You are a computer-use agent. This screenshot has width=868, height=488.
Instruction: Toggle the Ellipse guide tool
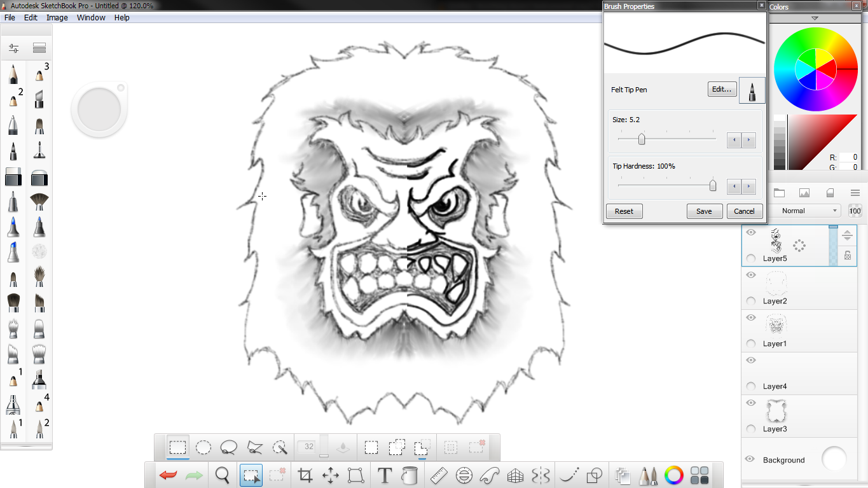click(465, 475)
